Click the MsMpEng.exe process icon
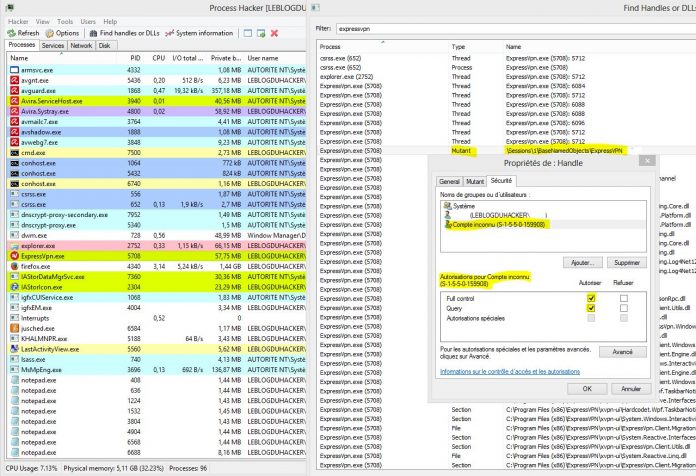 [x=14, y=370]
